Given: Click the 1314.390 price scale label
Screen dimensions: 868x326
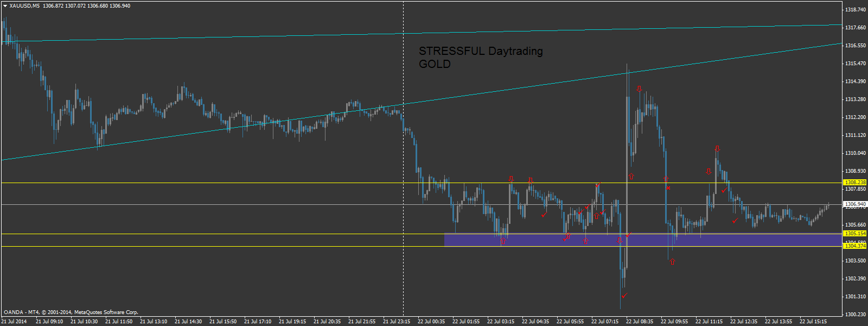Looking at the screenshot, I should (x=856, y=81).
